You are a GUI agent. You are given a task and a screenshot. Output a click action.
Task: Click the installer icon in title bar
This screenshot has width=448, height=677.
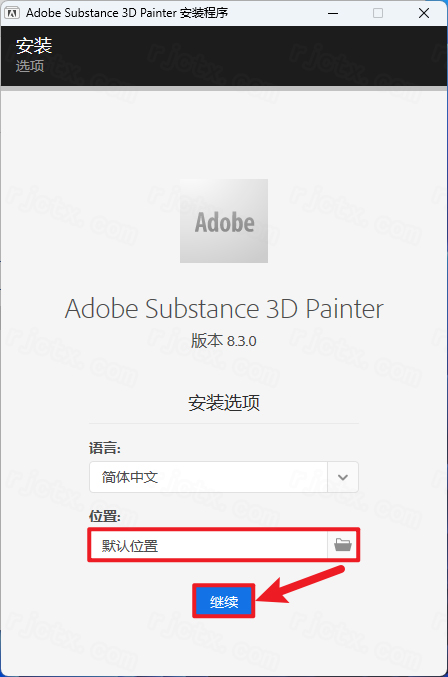12,13
